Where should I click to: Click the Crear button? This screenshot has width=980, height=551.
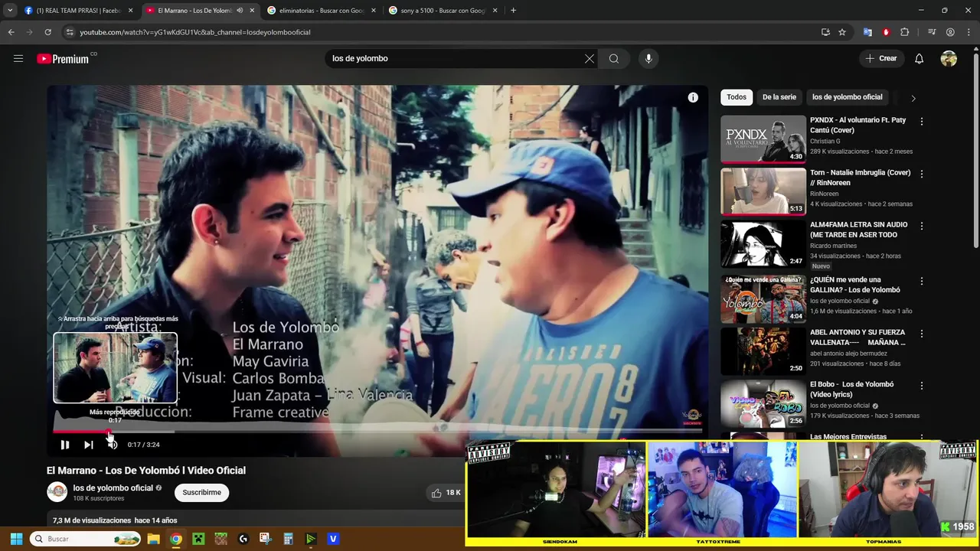[881, 58]
